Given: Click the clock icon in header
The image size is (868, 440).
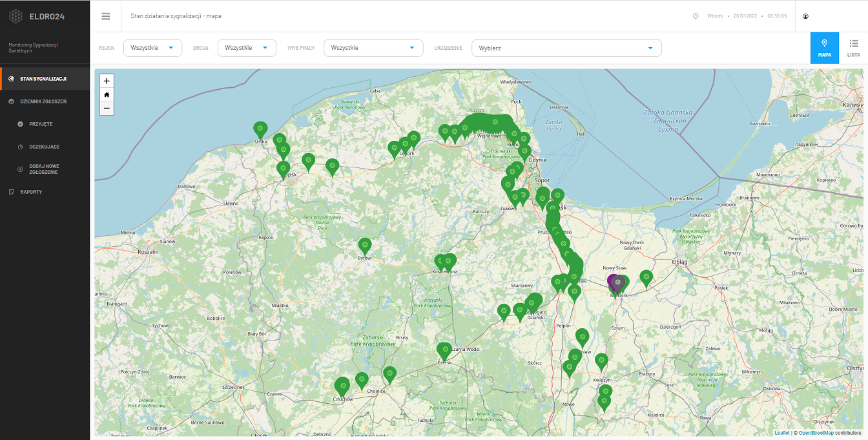Looking at the screenshot, I should pyautogui.click(x=696, y=16).
